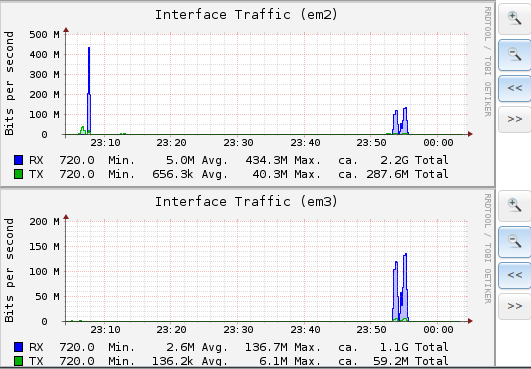
Task: Zoom out on the em2 traffic graph
Action: [514, 55]
